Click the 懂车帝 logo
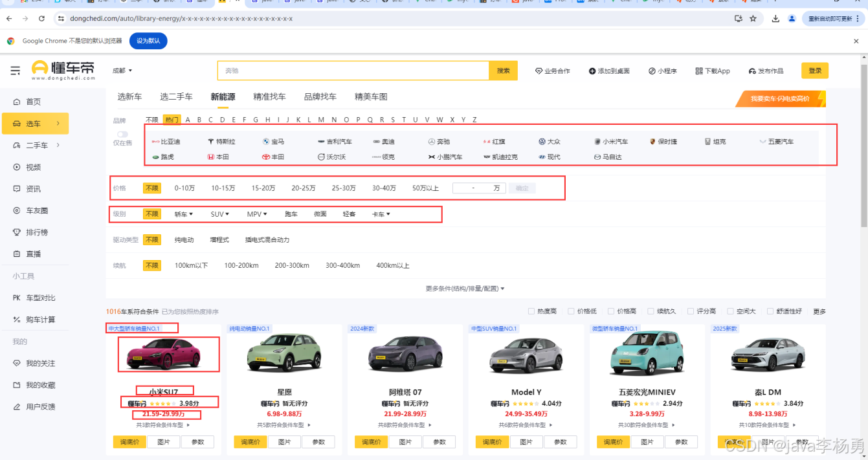 pos(63,70)
